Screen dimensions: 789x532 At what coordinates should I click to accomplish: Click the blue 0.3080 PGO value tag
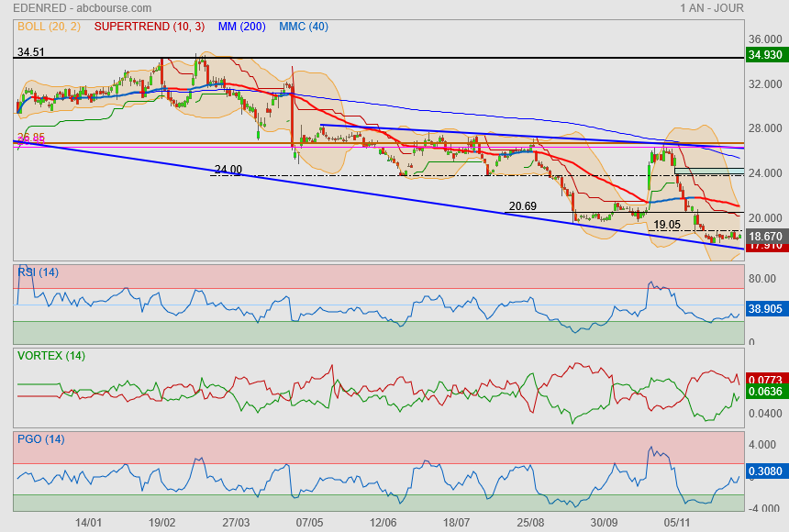[764, 471]
